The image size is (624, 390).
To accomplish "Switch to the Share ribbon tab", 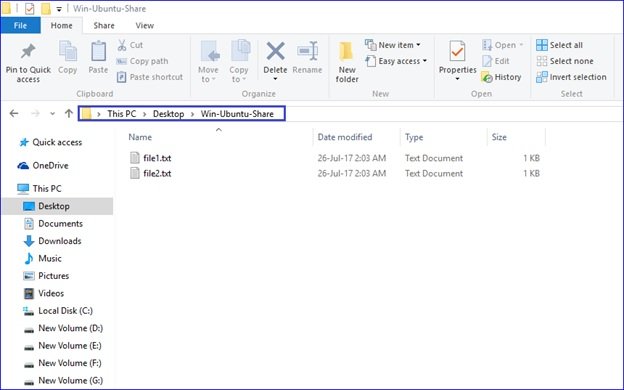I will [104, 25].
